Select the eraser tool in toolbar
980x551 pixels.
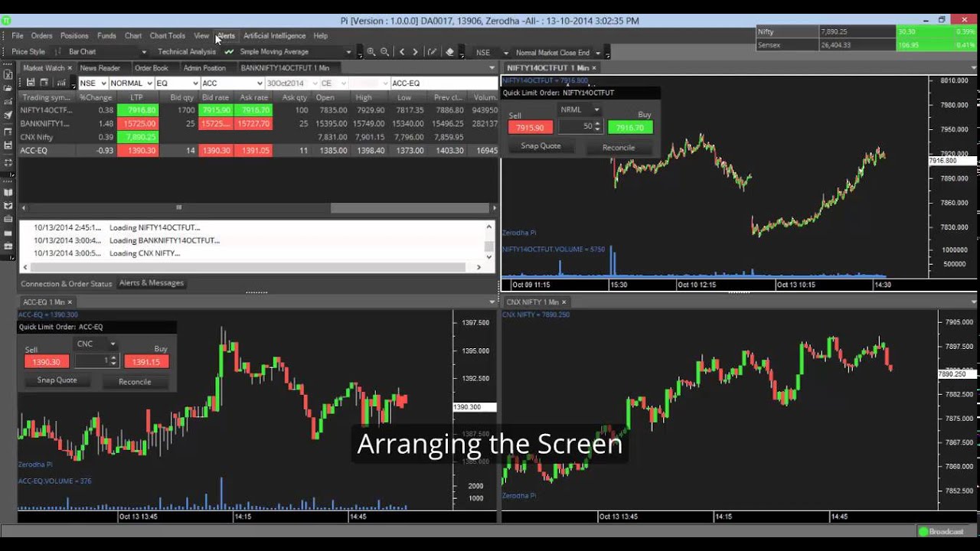click(x=450, y=52)
